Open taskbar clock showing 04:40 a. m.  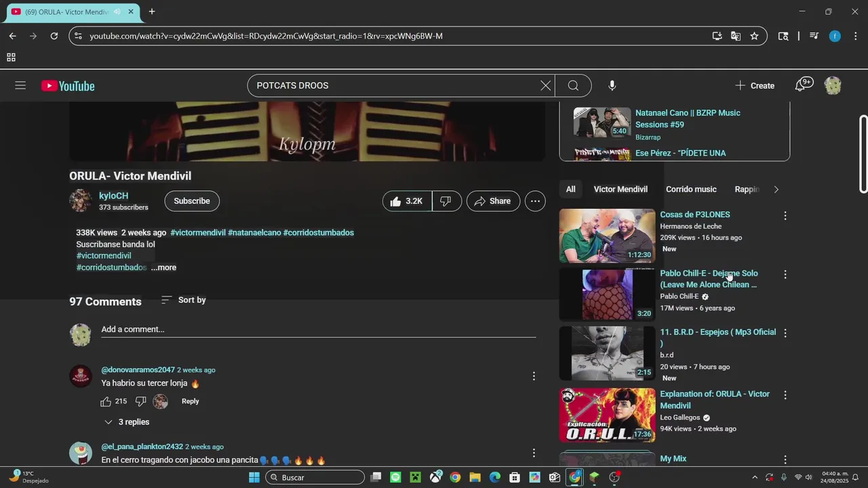(835, 477)
